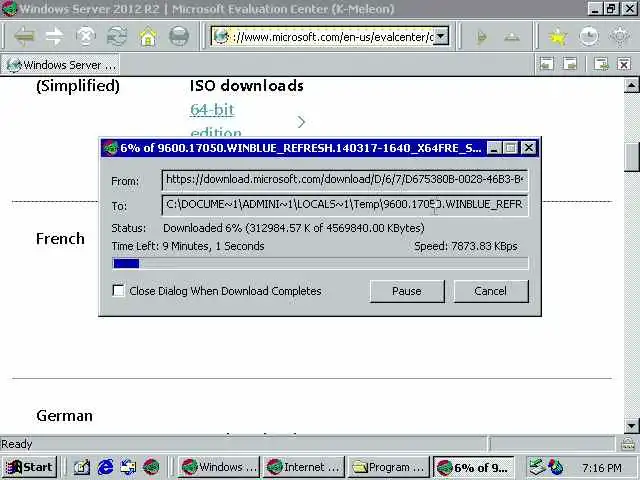Screen dimensions: 640x480
Task: Click the address URL field
Action: point(332,37)
